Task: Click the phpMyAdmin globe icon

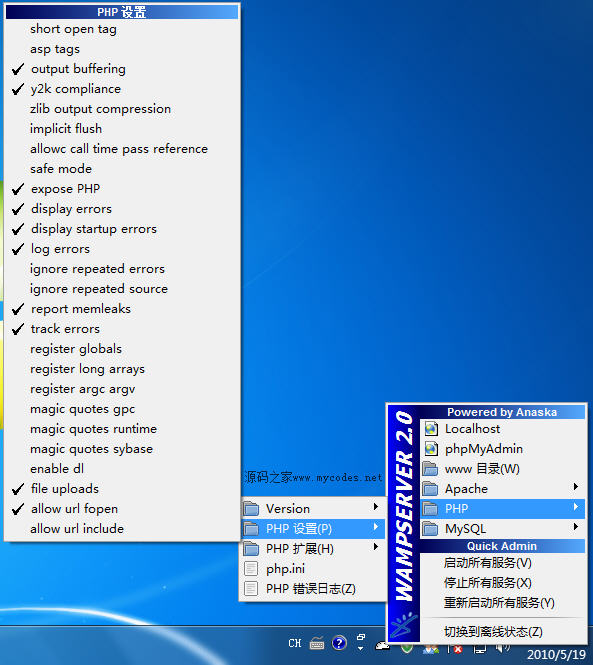Action: [x=431, y=449]
